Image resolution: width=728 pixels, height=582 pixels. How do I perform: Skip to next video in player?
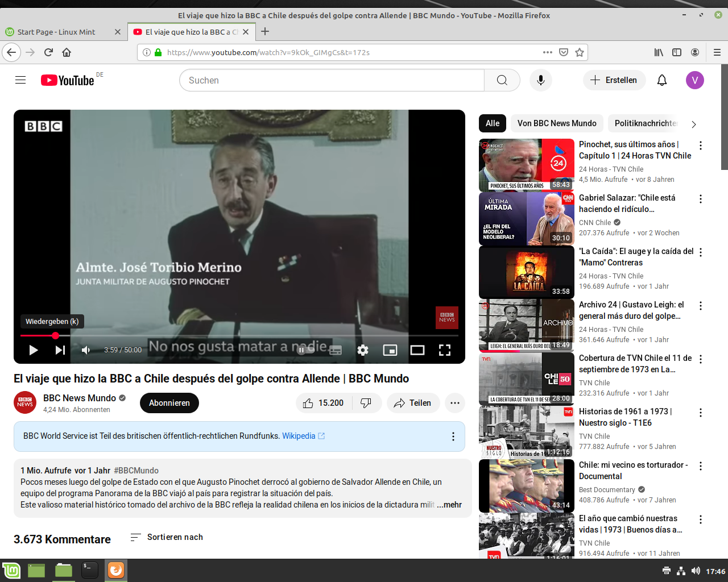[x=60, y=350]
